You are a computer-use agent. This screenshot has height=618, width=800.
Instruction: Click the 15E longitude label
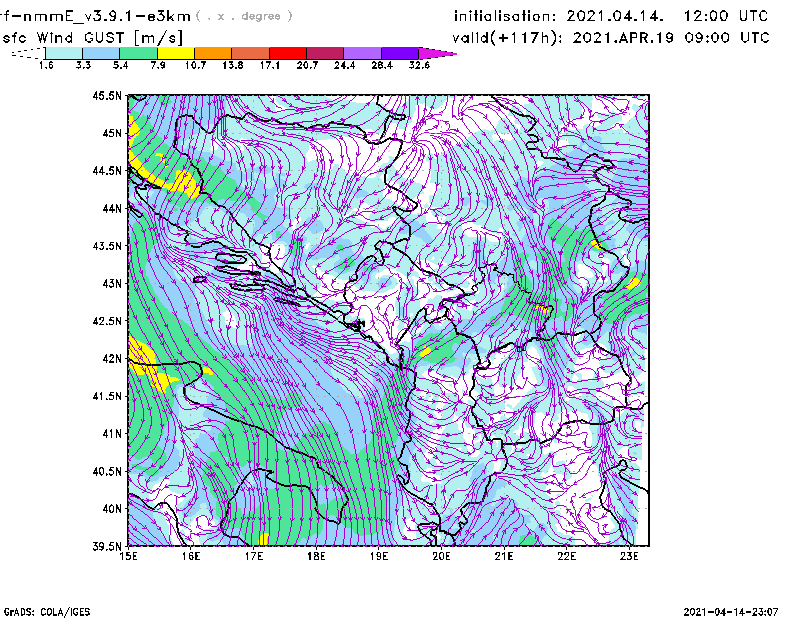(x=128, y=556)
